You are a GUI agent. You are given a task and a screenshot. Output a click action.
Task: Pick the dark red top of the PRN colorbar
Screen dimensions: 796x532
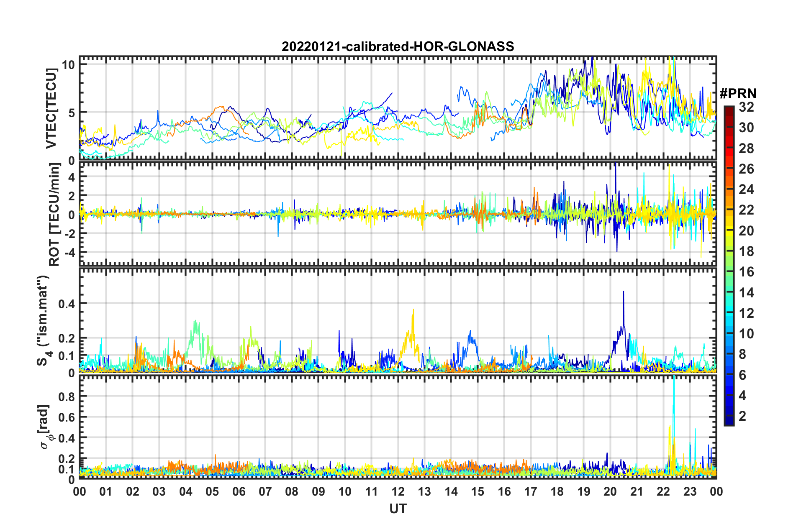click(729, 110)
